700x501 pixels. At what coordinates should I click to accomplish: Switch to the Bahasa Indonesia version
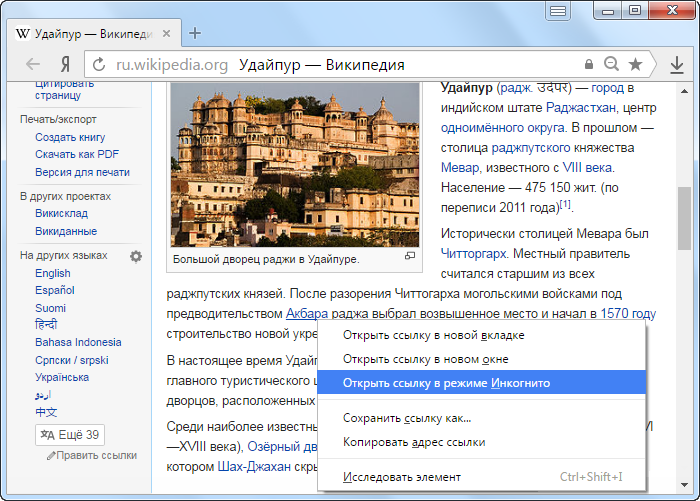[78, 342]
